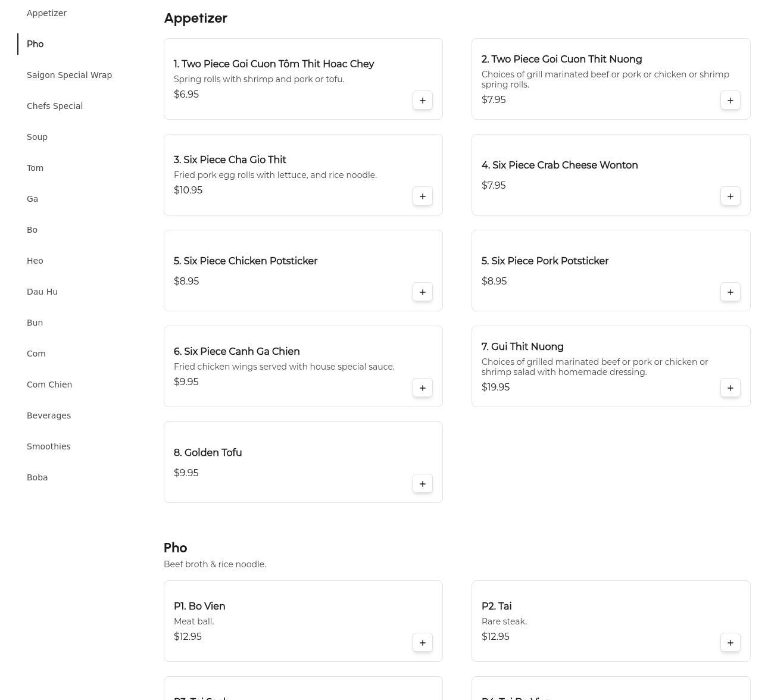This screenshot has height=700, width=768.
Task: Jump to the Boba section
Action: tap(37, 477)
